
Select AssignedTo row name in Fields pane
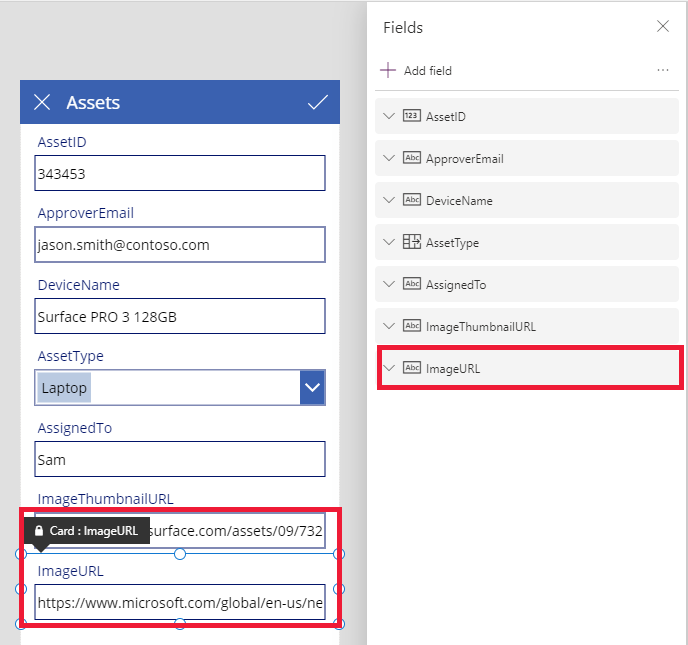(x=456, y=285)
